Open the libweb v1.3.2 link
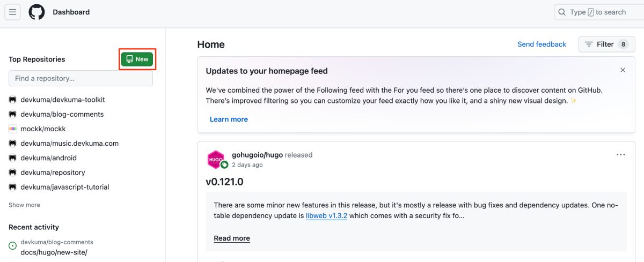The image size is (644, 262). 326,216
